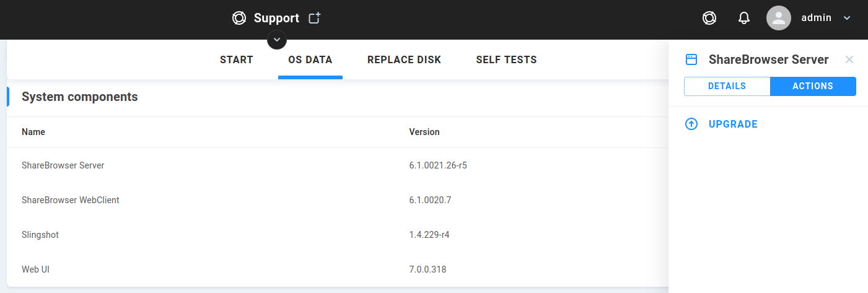
Task: Select the ShareBrowser WebClient row
Action: pyautogui.click(x=338, y=200)
